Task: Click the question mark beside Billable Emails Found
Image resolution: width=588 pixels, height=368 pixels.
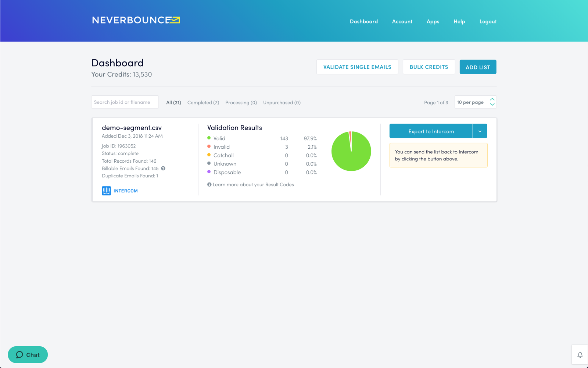Action: pos(163,168)
